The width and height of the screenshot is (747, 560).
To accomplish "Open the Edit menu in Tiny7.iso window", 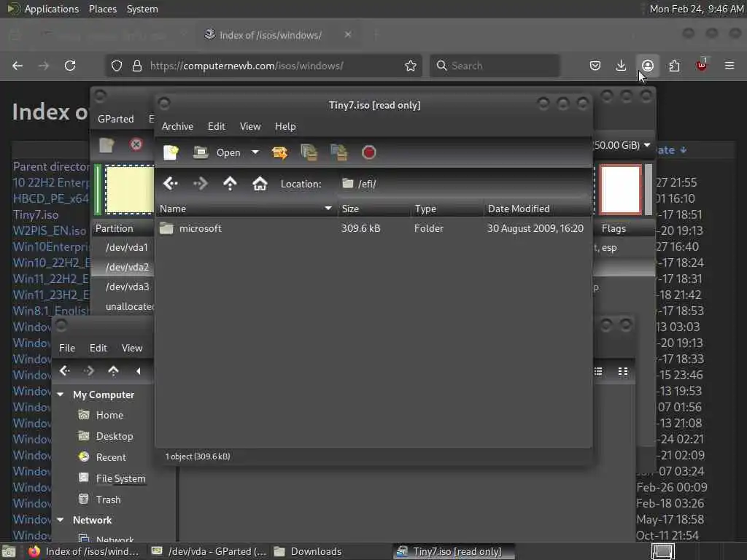I will 216,126.
